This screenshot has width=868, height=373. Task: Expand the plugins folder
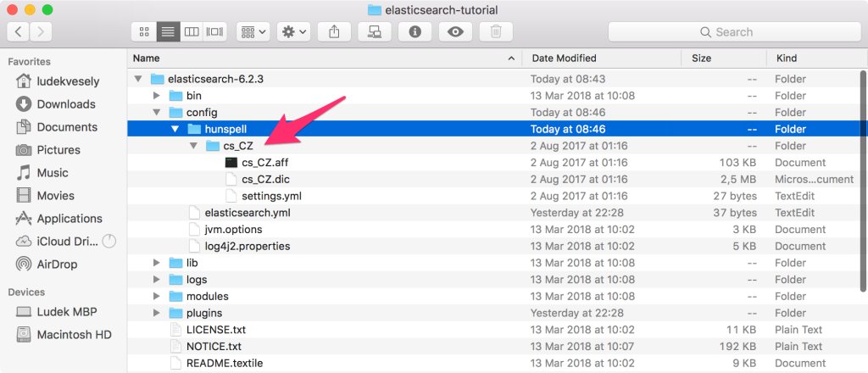tap(157, 313)
